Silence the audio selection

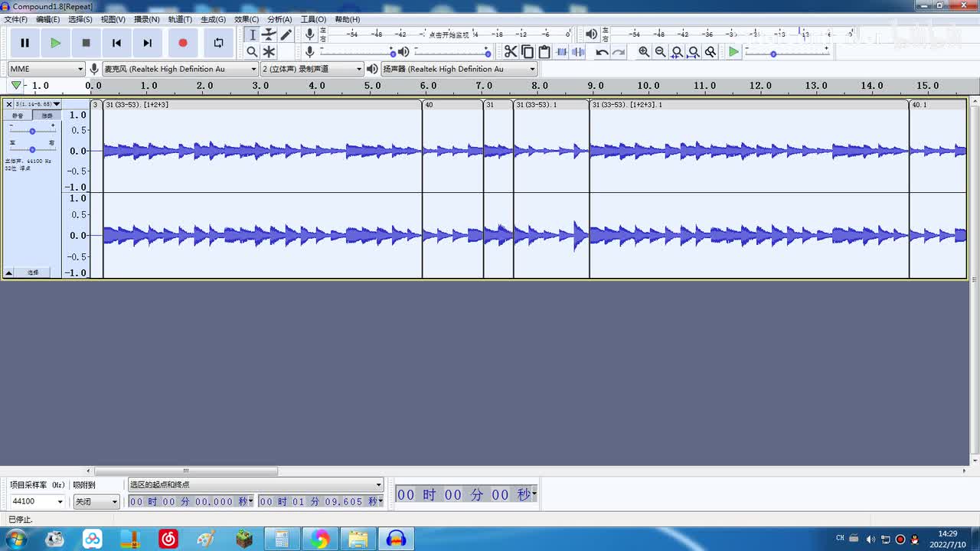click(578, 51)
